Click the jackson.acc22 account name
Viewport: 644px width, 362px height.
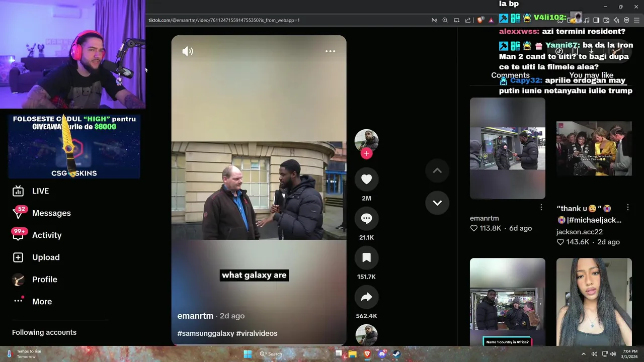tap(579, 232)
